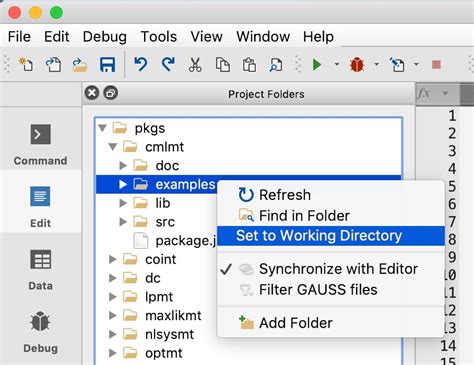Expand the src folder

(x=123, y=222)
